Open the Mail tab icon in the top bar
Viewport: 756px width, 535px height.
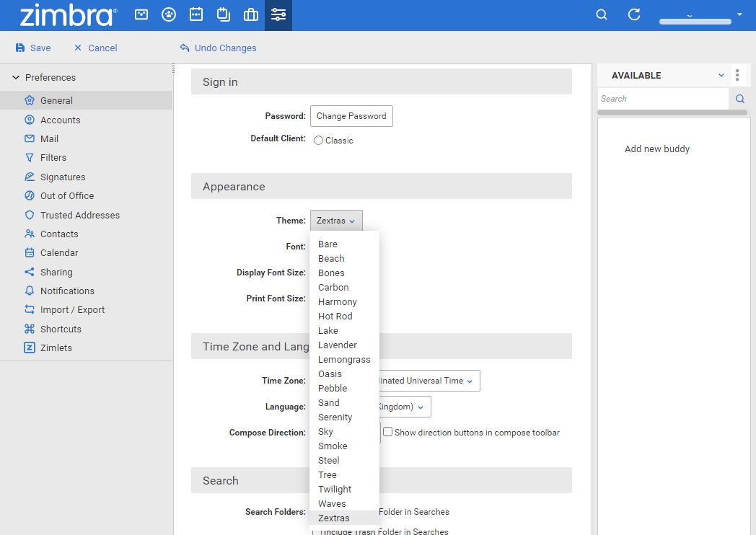coord(141,15)
